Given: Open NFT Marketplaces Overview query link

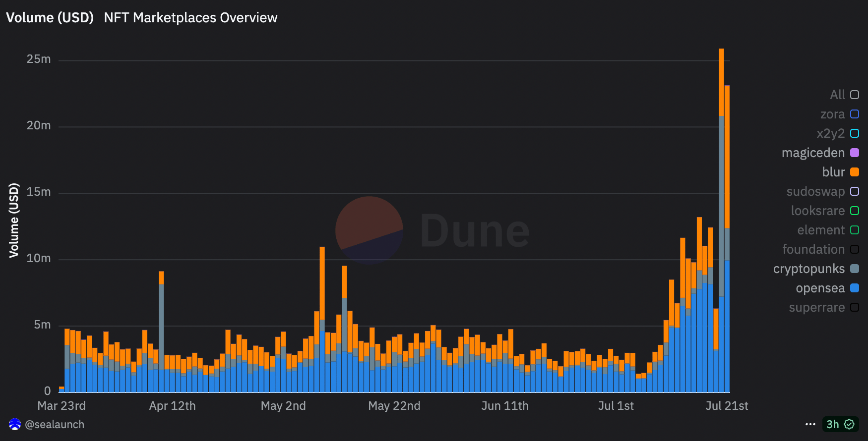Looking at the screenshot, I should pos(190,18).
